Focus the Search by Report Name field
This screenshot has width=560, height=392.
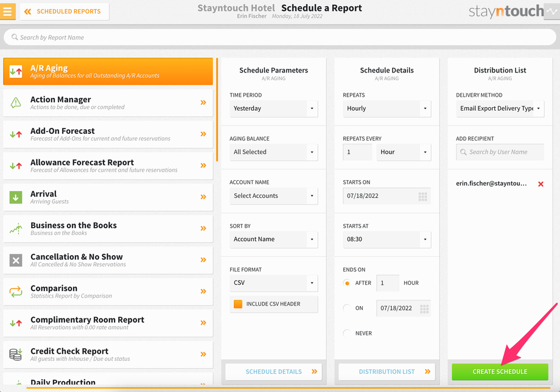279,37
